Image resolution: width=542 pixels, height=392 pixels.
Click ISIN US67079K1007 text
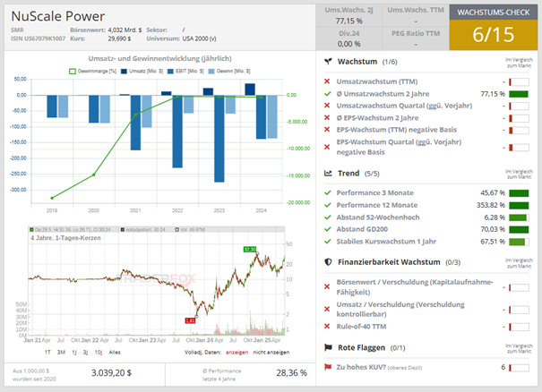[38, 38]
